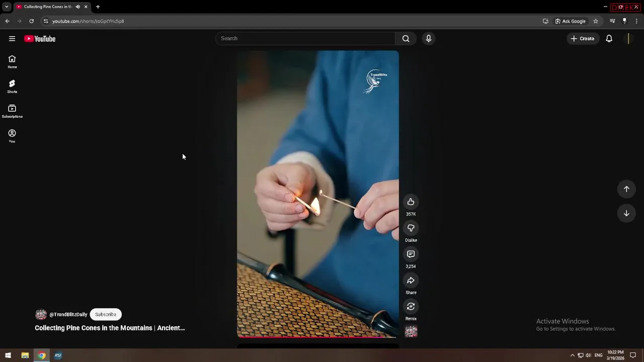
Task: Open @TrendBlitzDaily channel avatar
Action: (41, 315)
